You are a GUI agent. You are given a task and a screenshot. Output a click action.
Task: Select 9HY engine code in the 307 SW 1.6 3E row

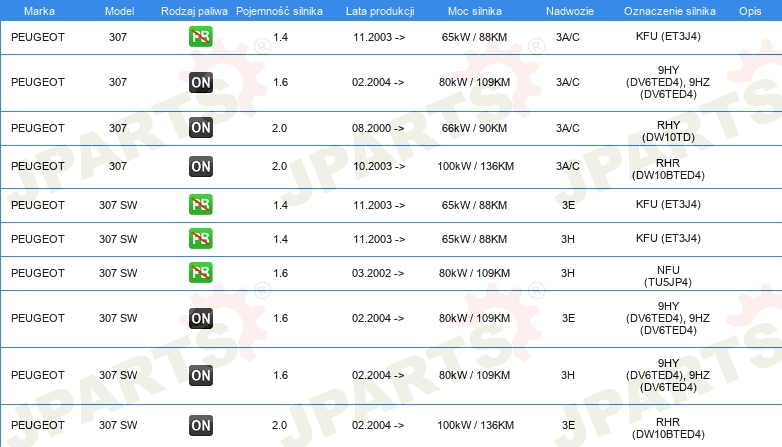668,318
